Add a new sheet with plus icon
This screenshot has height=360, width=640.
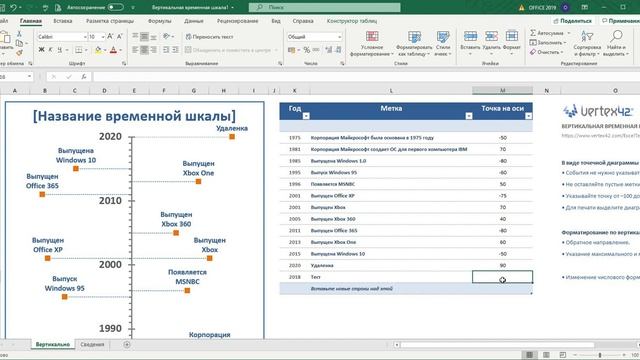pyautogui.click(x=127, y=344)
